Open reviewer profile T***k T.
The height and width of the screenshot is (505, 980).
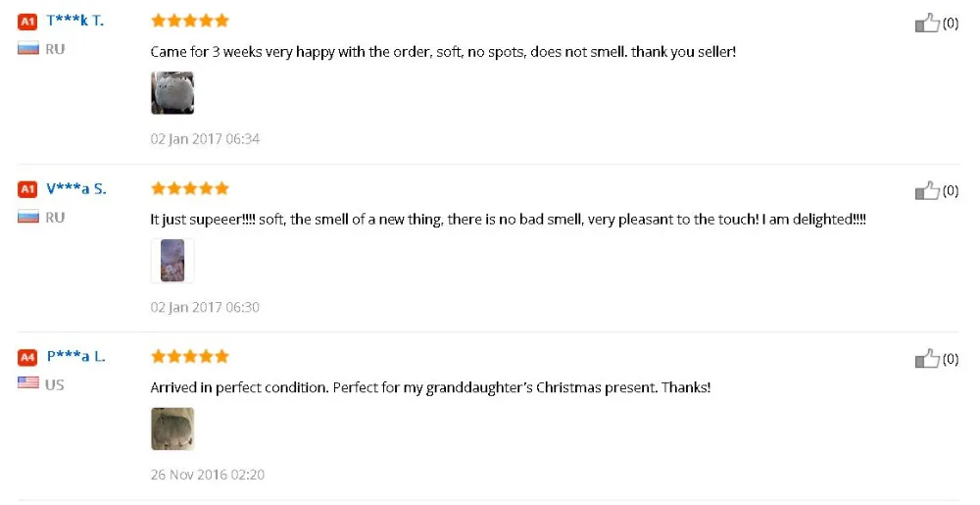74,21
